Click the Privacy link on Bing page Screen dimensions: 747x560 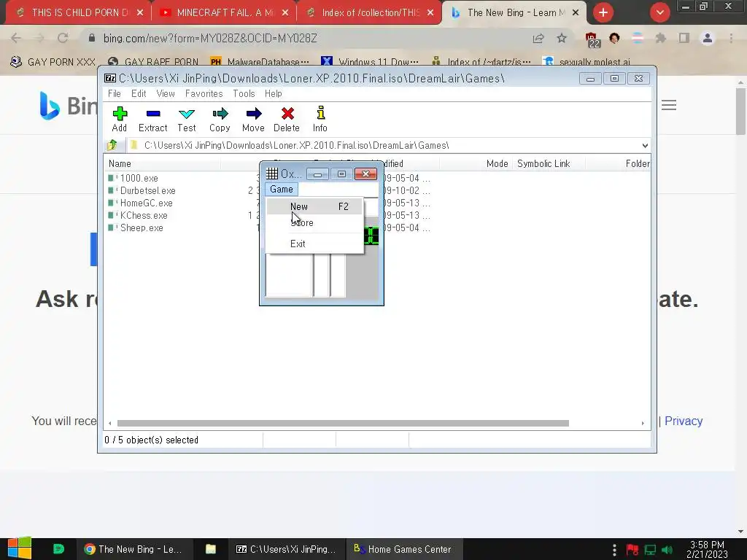click(683, 421)
